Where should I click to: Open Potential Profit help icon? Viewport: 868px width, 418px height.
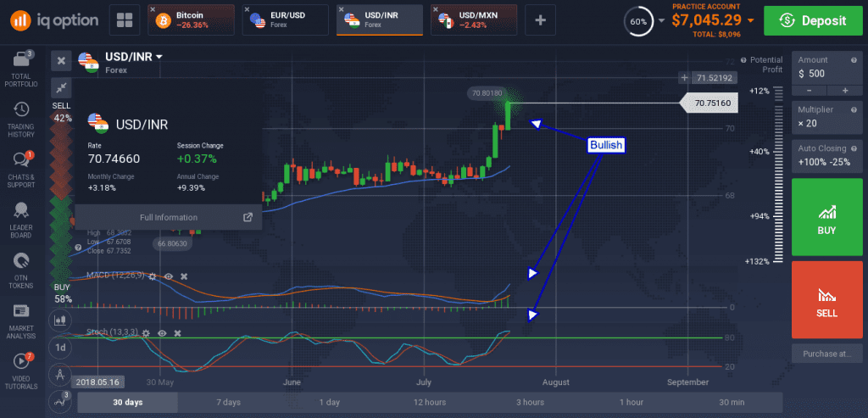point(743,60)
